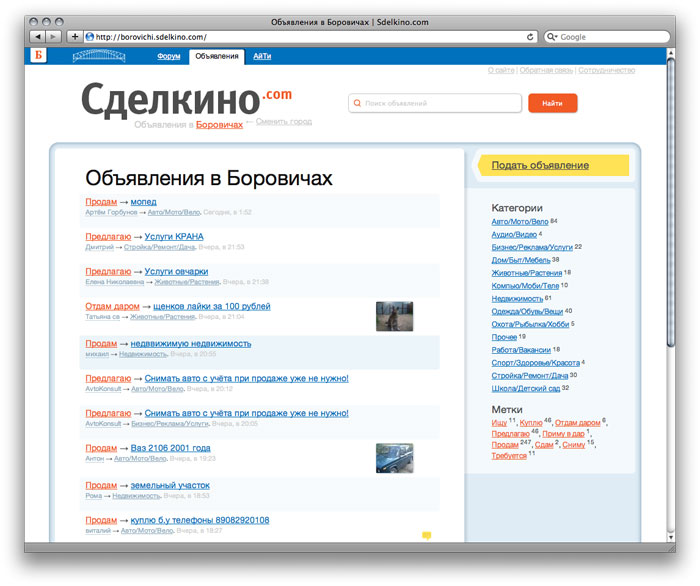This screenshot has width=700, height=586.
Task: Click the Отдам даром tag
Action: tap(577, 423)
